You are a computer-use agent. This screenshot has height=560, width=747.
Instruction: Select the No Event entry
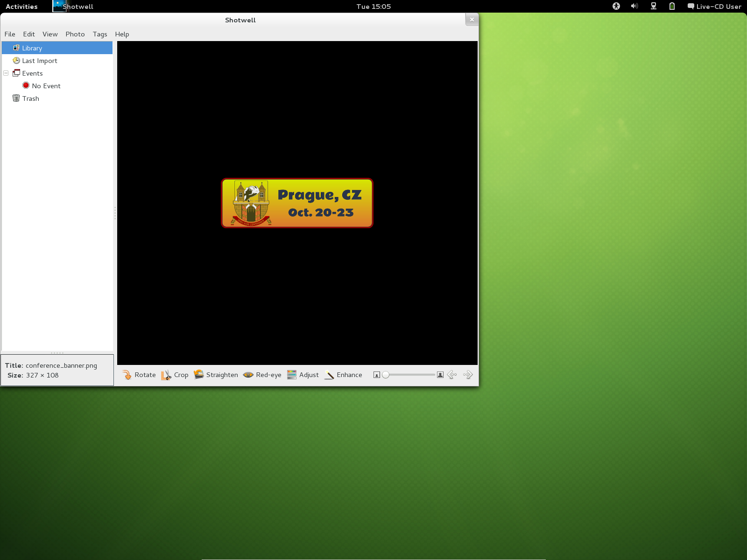pos(46,86)
